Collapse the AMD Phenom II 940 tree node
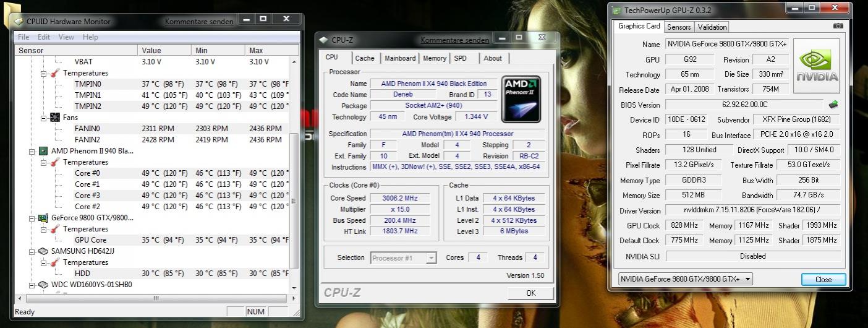Image resolution: width=868 pixels, height=328 pixels. [33, 151]
